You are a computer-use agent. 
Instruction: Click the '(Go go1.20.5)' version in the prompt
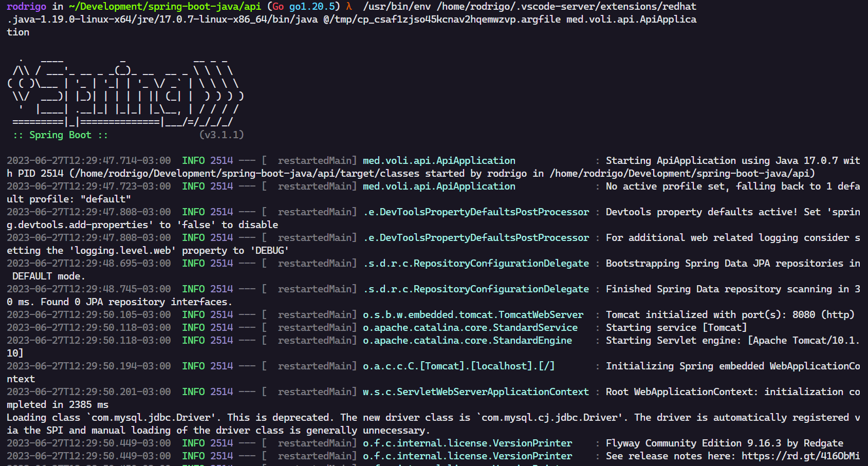coord(304,6)
